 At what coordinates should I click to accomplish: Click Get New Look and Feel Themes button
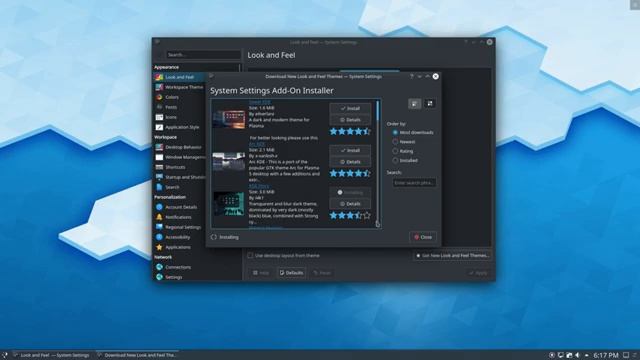tap(452, 256)
